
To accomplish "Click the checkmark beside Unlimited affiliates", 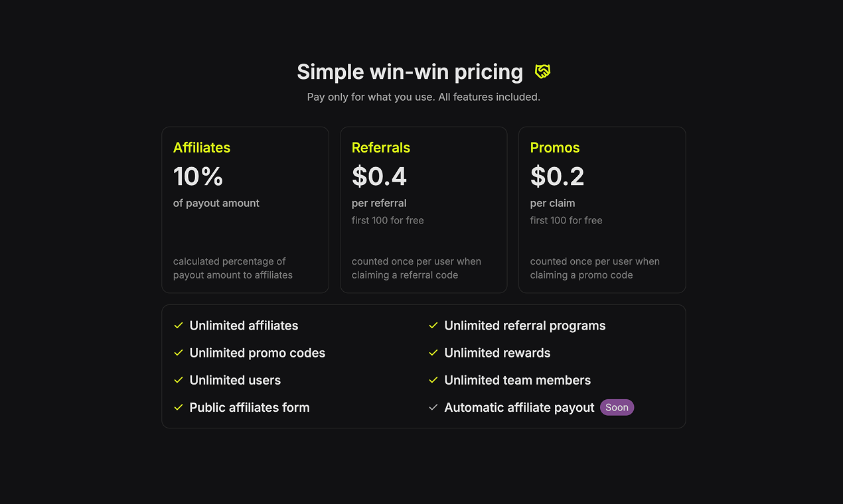I will pyautogui.click(x=178, y=326).
